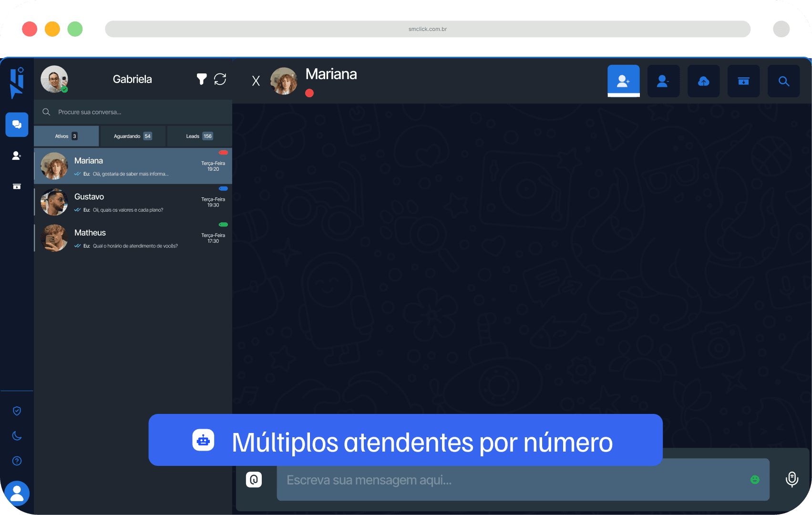Click the 'Gabriela' name label
The height and width of the screenshot is (515, 812).
[x=133, y=79]
